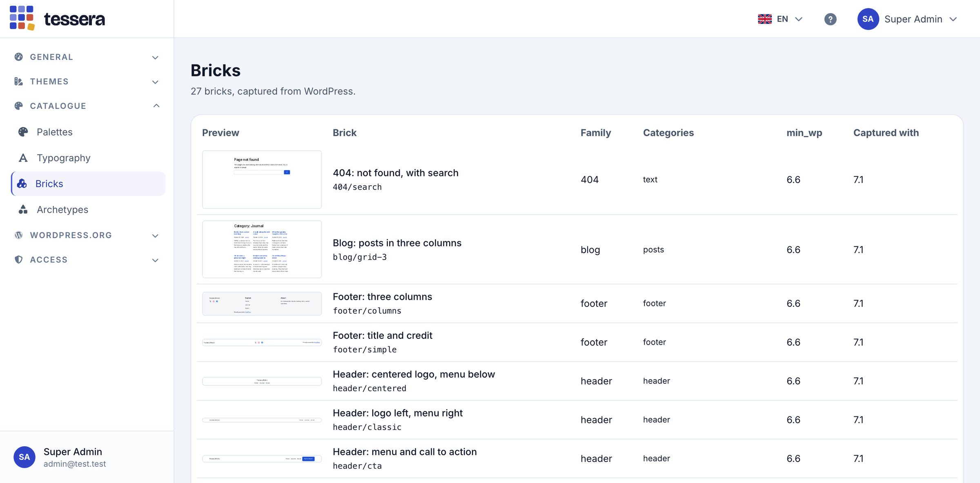The image size is (980, 483).
Task: Click the Captured with column header
Action: tap(886, 133)
